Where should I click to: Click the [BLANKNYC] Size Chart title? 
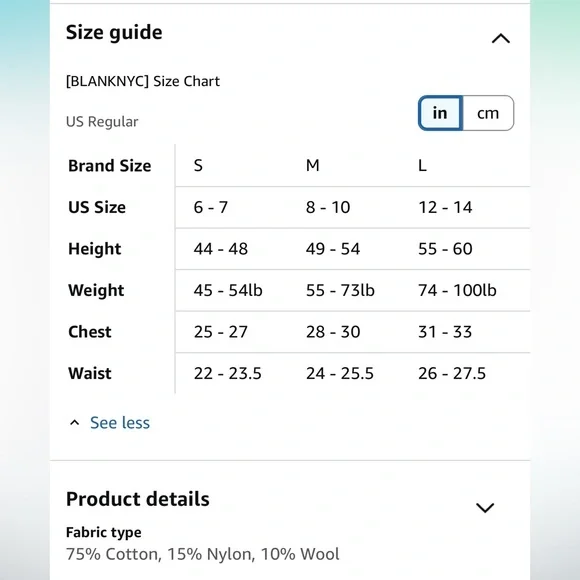pyautogui.click(x=143, y=81)
